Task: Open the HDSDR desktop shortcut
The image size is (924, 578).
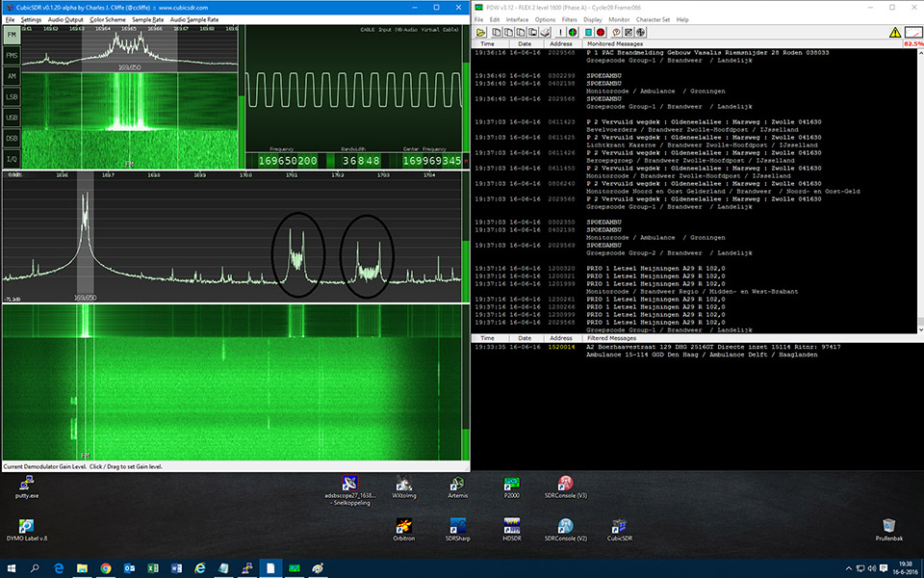Action: coord(511,530)
